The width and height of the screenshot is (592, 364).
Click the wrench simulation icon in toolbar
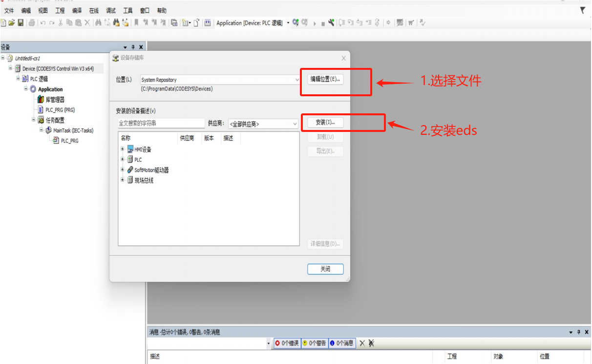click(331, 22)
